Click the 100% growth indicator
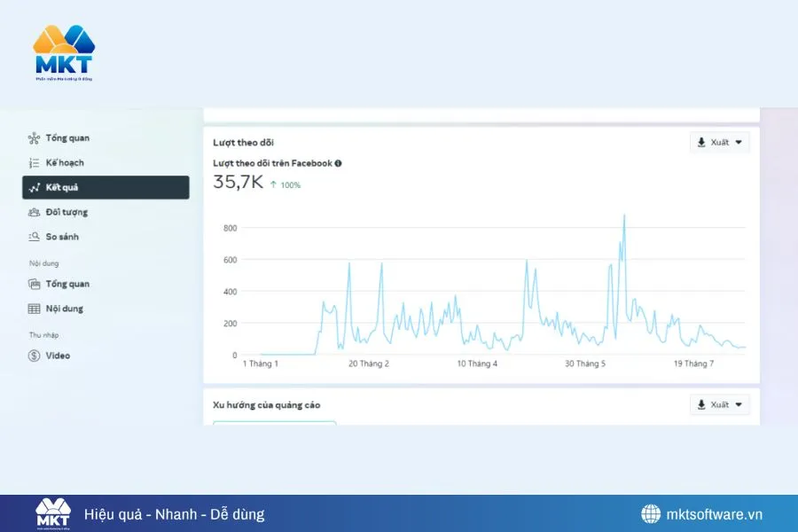 287,186
